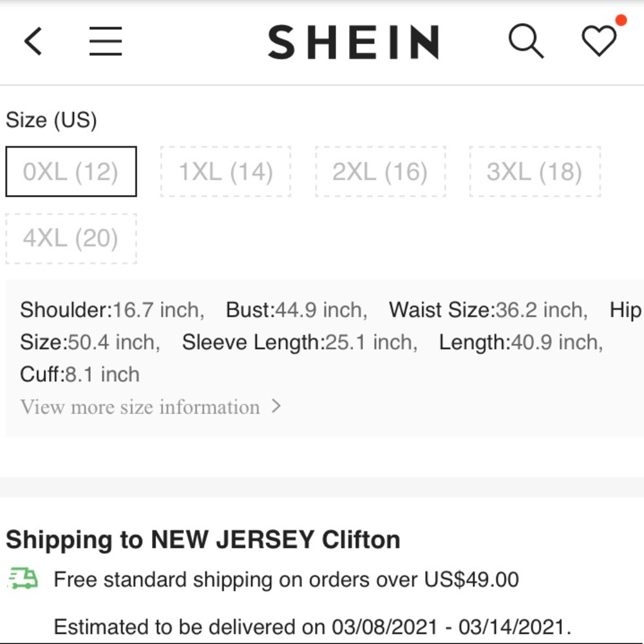This screenshot has height=644, width=644.
Task: Switch to the Size (US) section
Action: [x=52, y=120]
